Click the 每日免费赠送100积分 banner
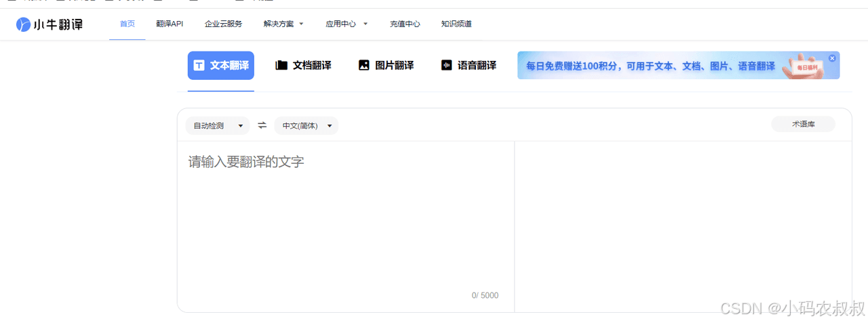The width and height of the screenshot is (868, 323). [x=678, y=66]
